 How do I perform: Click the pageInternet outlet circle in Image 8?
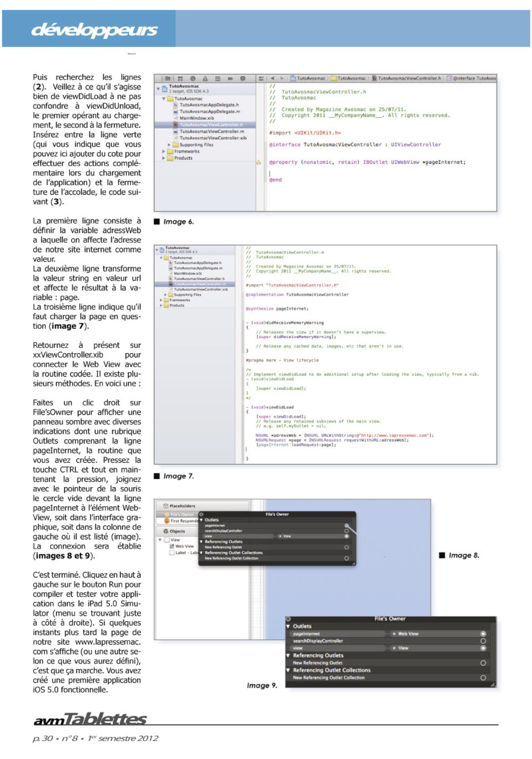pyautogui.click(x=346, y=525)
